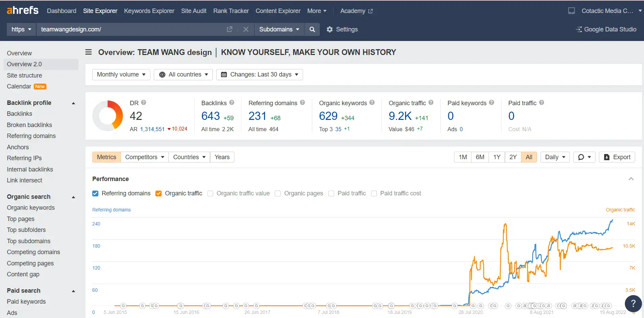
Task: Open the Subdomains mode dropdown
Action: pos(279,29)
